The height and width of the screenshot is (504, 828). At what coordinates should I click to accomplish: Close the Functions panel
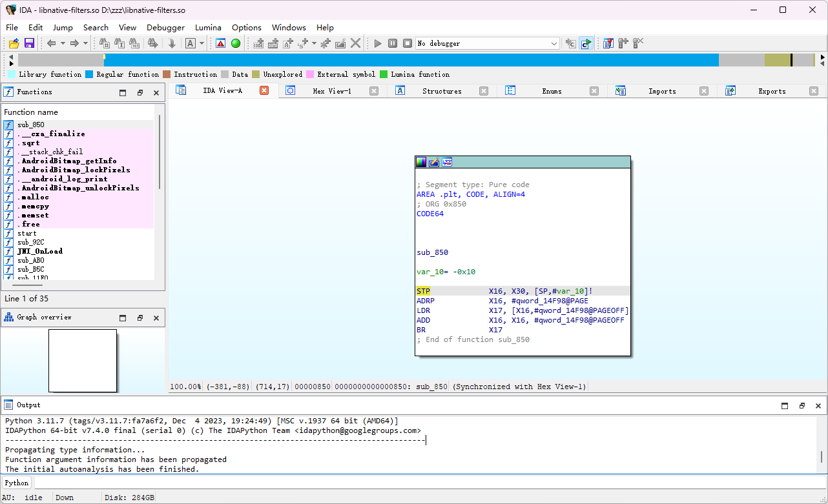(156, 92)
